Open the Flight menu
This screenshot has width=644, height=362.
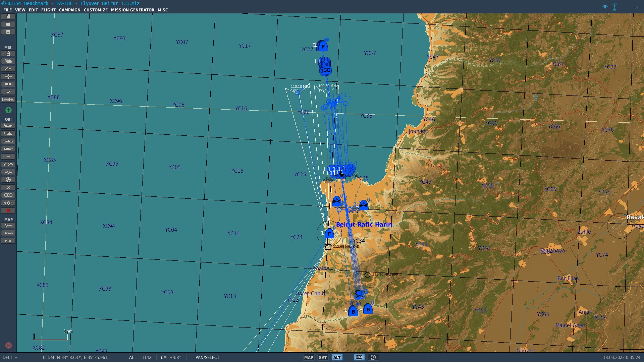(x=48, y=10)
